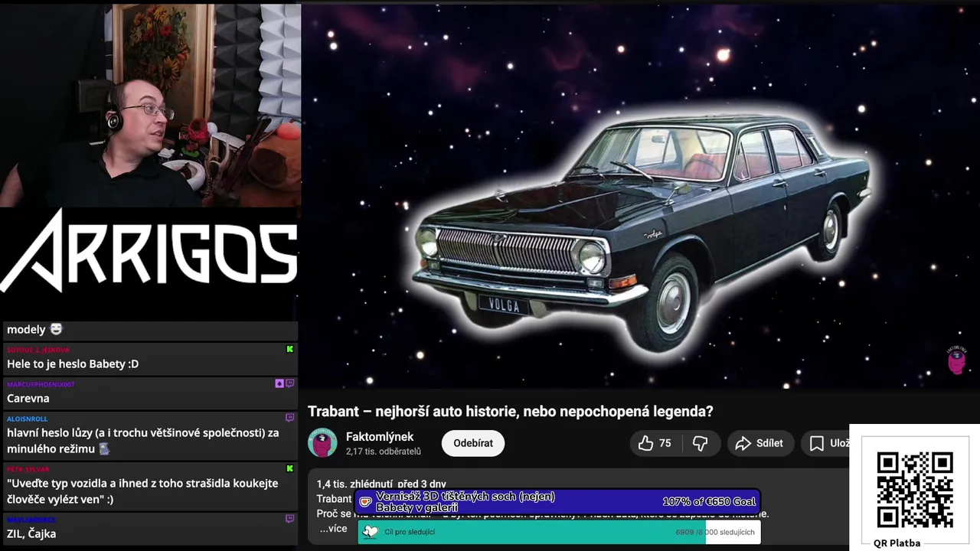This screenshot has height=551, width=980.
Task: Click green K badge on PETR_SYLVAN message
Action: pos(289,468)
